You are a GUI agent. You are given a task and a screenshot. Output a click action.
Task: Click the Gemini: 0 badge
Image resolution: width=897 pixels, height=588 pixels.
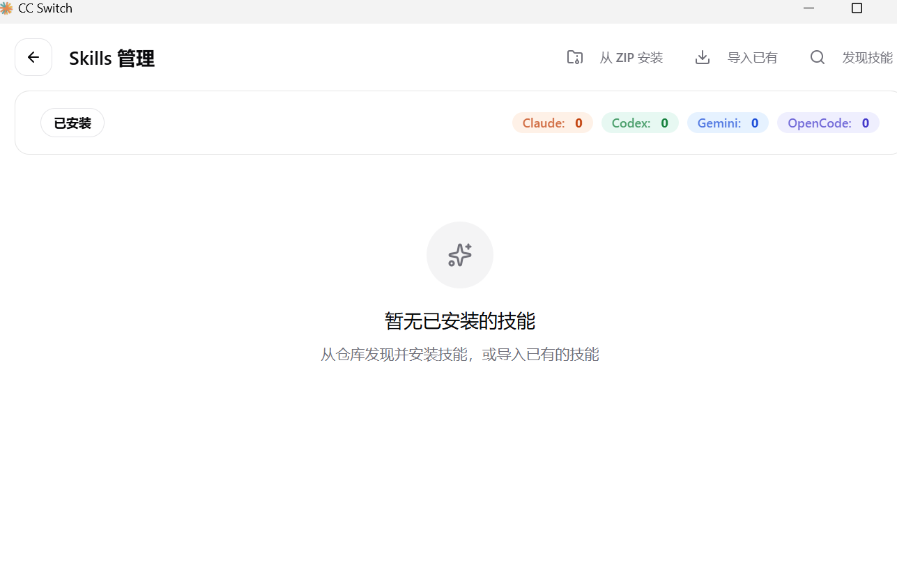pos(728,123)
